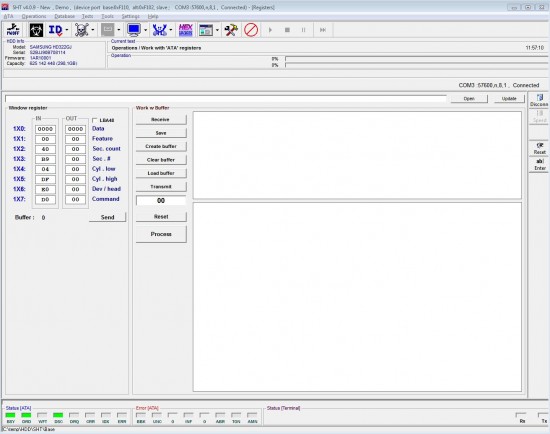Screen dimensions: 550x434
Task: Click the Speed icon in right sidebar
Action: [x=539, y=116]
